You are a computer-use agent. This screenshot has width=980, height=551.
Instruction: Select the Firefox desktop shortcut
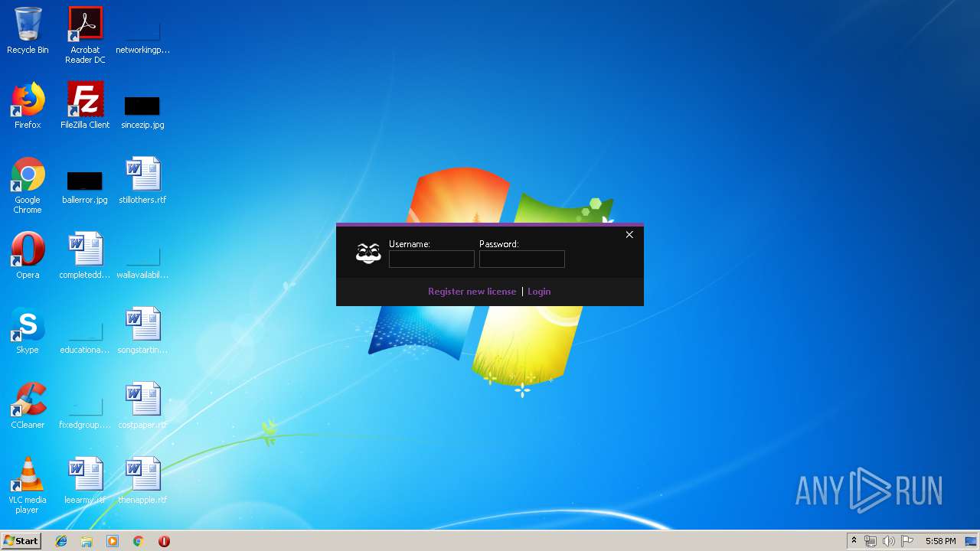click(28, 106)
